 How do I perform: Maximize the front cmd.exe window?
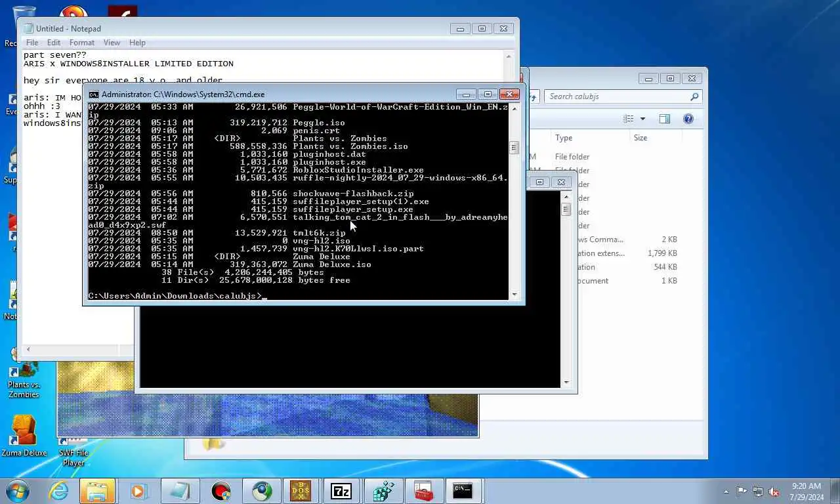pos(488,94)
